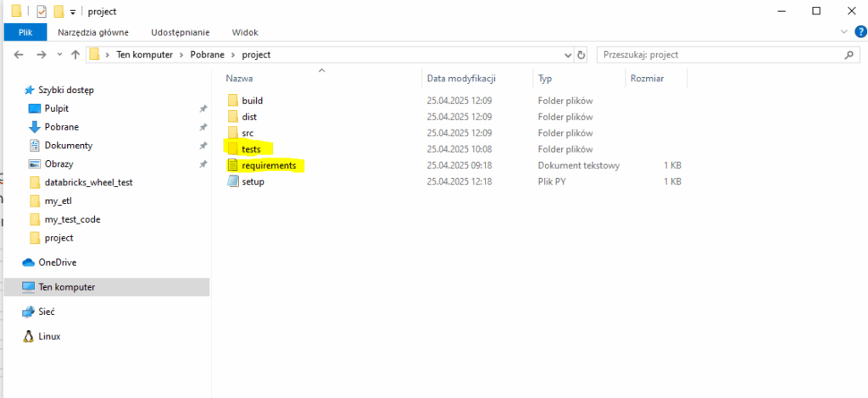The width and height of the screenshot is (868, 398).
Task: Select the setup Python file icon
Action: (x=233, y=182)
